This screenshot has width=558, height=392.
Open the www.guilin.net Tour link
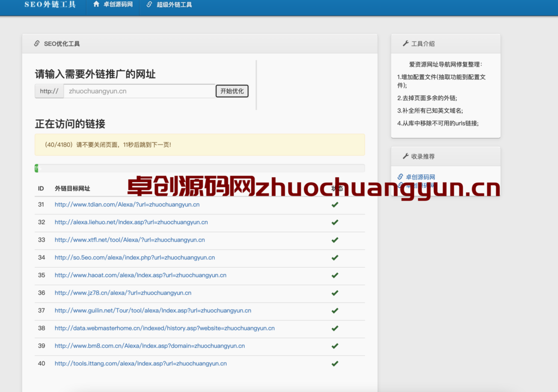pos(153,310)
